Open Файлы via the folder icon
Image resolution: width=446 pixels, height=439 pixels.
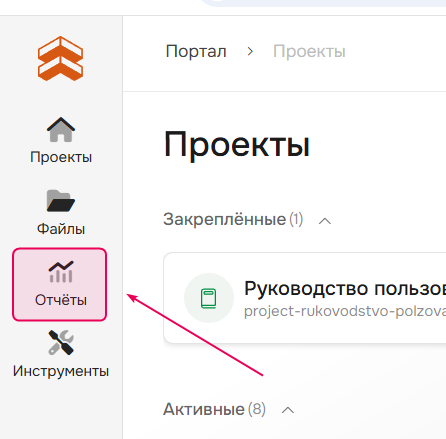(61, 201)
